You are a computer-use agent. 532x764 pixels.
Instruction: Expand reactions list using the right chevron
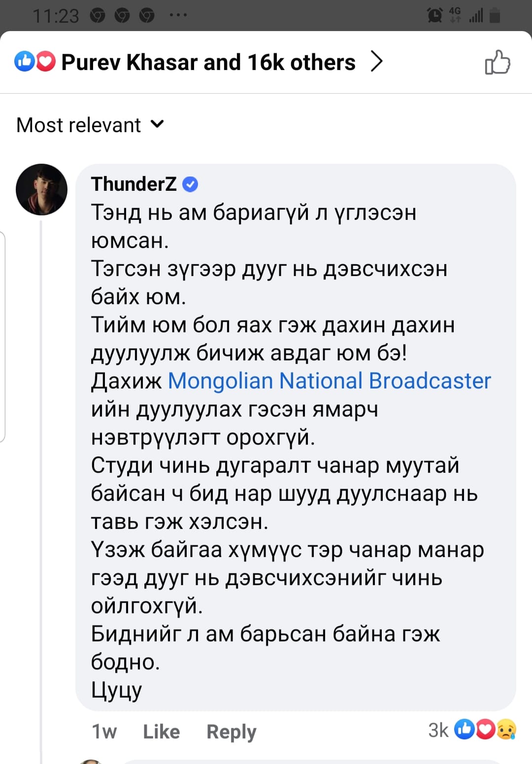tap(376, 62)
